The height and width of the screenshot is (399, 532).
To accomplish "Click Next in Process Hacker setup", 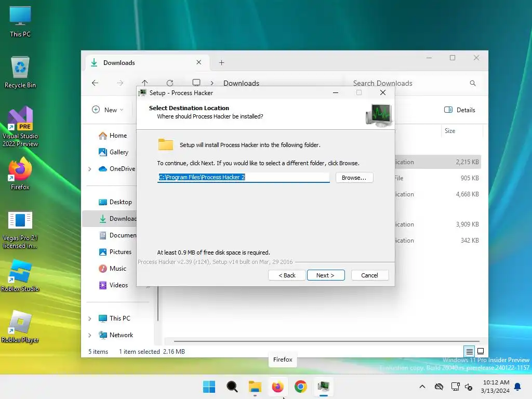I will (326, 275).
